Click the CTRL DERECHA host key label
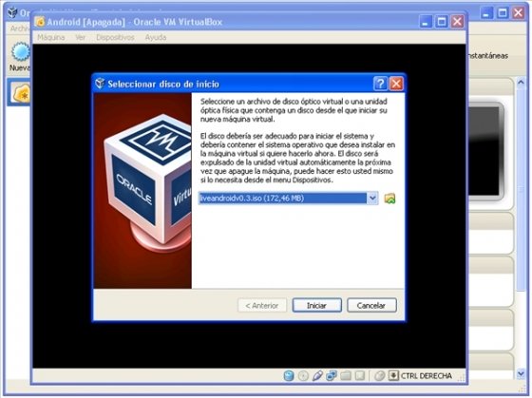Image resolution: width=532 pixels, height=398 pixels. point(427,376)
